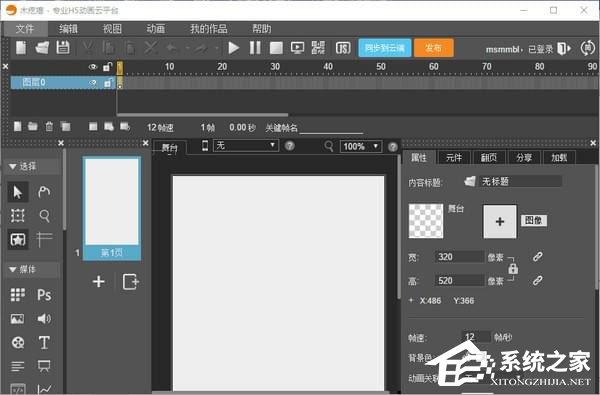Screen dimensions: 600x395
Task: Click the keyframe name input field
Action: tap(331, 128)
